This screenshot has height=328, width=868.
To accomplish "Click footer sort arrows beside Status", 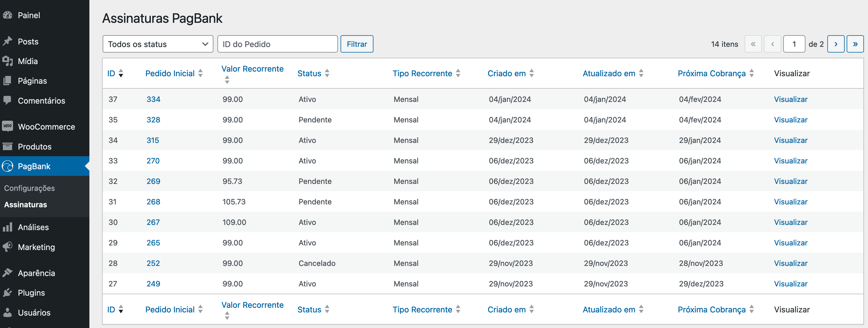I will pyautogui.click(x=327, y=309).
